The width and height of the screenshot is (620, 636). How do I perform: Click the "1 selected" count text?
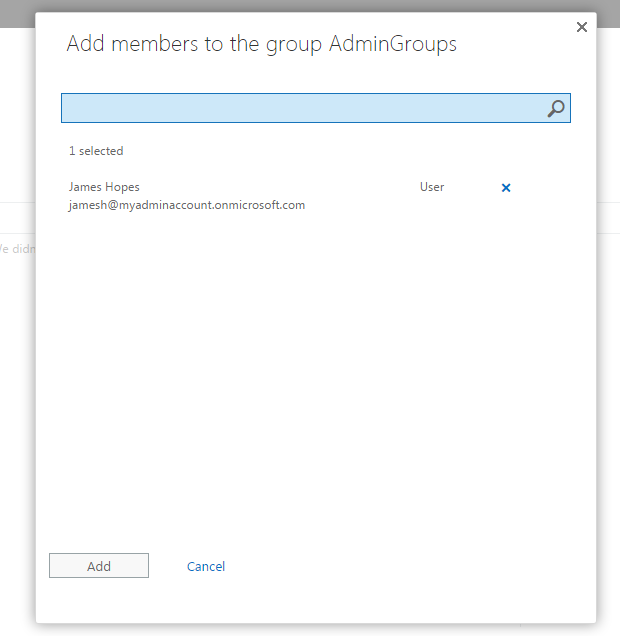pyautogui.click(x=96, y=151)
